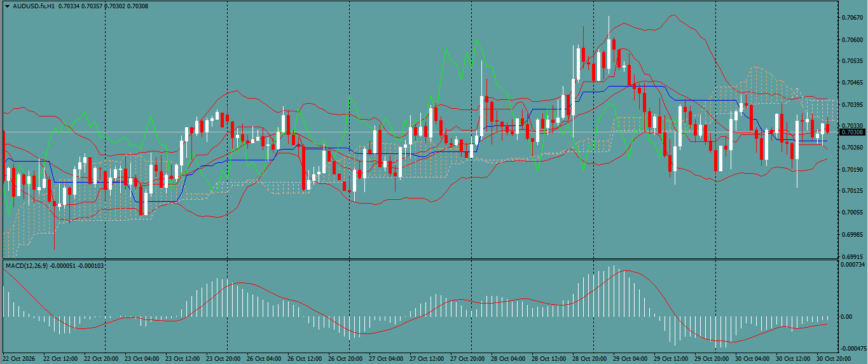Image resolution: width=868 pixels, height=364 pixels.
Task: Click the -0.000475 MACD scale value
Action: click(852, 348)
